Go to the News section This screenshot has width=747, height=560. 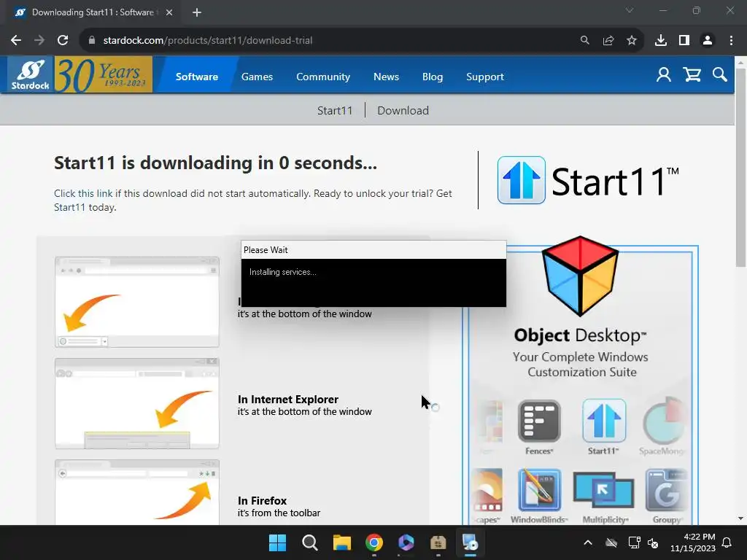point(386,77)
